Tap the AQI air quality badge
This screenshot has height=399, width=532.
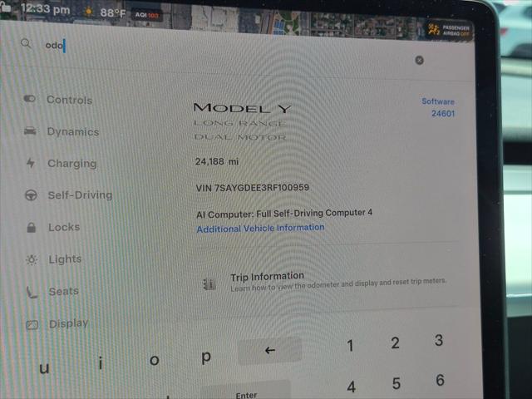pyautogui.click(x=147, y=15)
